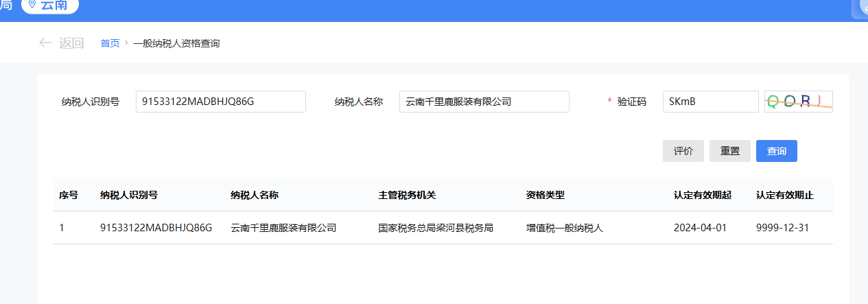Click the 纳税人识别号 table column header
868x304 pixels.
pyautogui.click(x=129, y=195)
